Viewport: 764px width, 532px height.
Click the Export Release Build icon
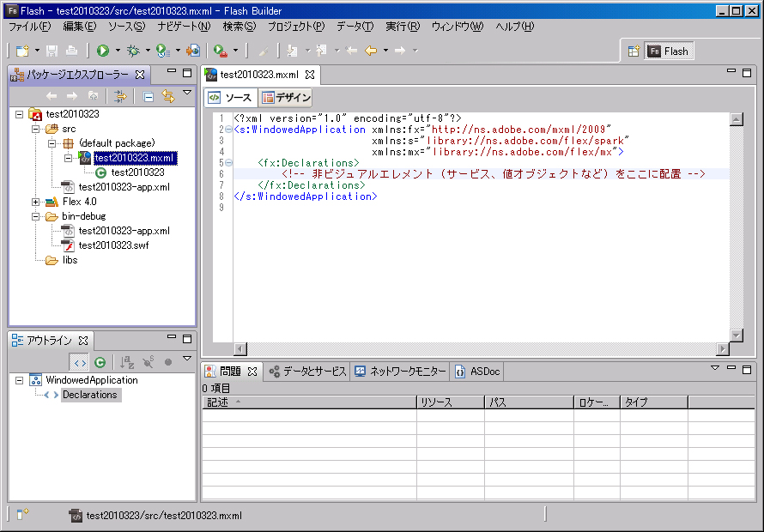193,51
